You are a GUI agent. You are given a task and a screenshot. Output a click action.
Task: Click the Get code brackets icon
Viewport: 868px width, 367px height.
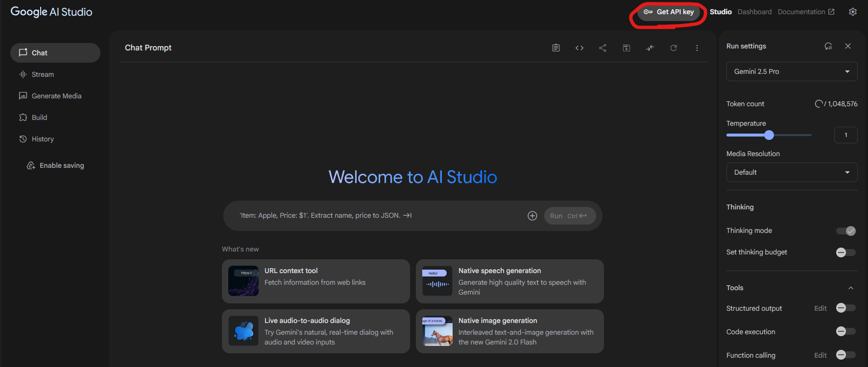click(579, 48)
